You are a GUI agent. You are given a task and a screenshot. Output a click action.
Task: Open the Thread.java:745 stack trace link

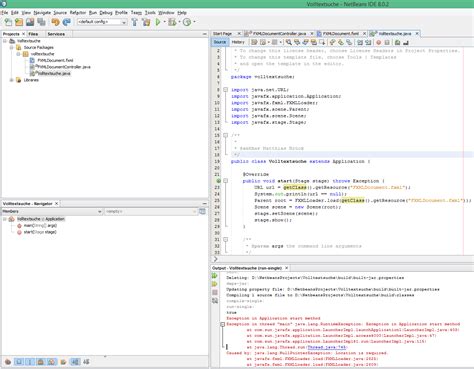pos(327,347)
